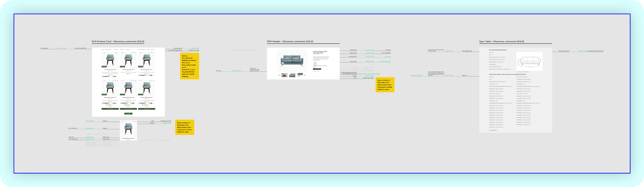The width and height of the screenshot is (644, 187).
Task: Select the third thumbnail showing the sofa leg
Action: [300, 75]
